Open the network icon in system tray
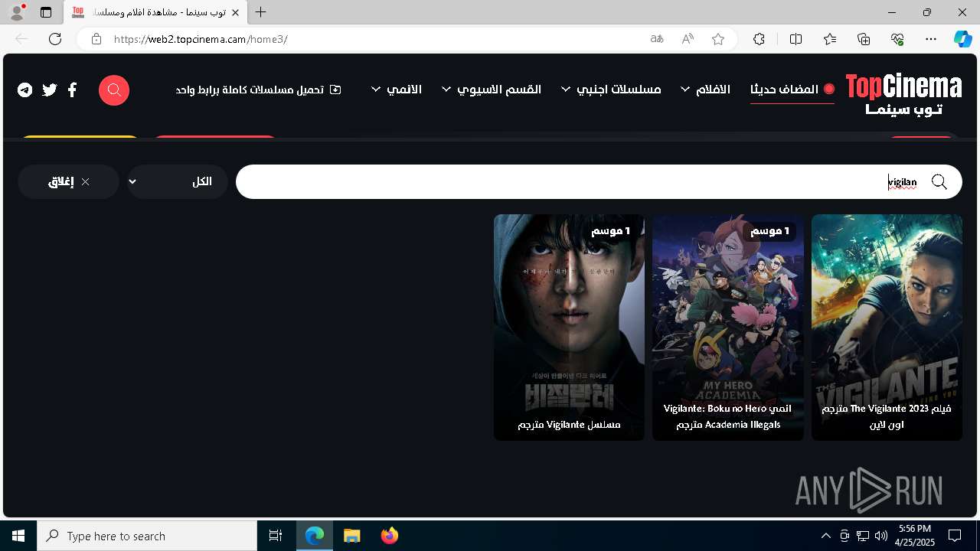This screenshot has width=980, height=551. point(863,536)
